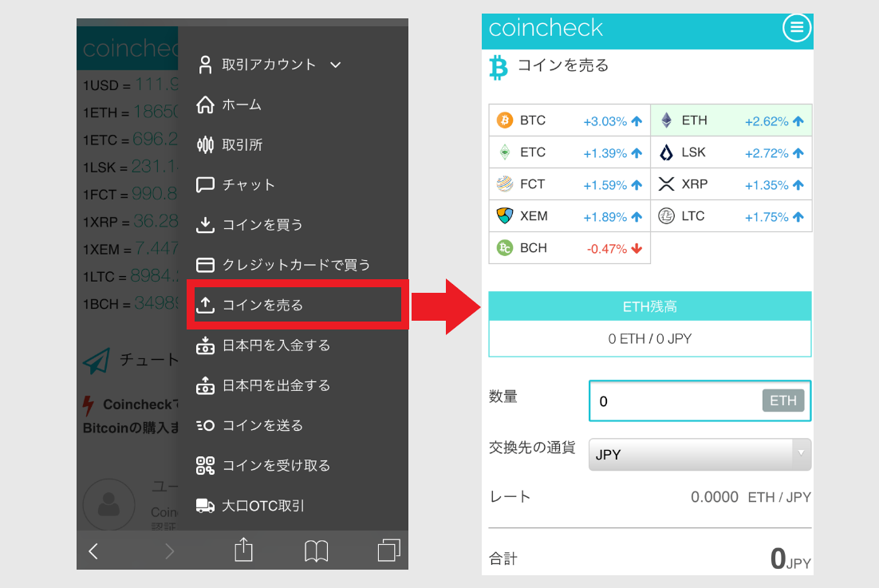Select 日本円を入金する menu item
Screen dimensions: 879x588
(x=276, y=345)
